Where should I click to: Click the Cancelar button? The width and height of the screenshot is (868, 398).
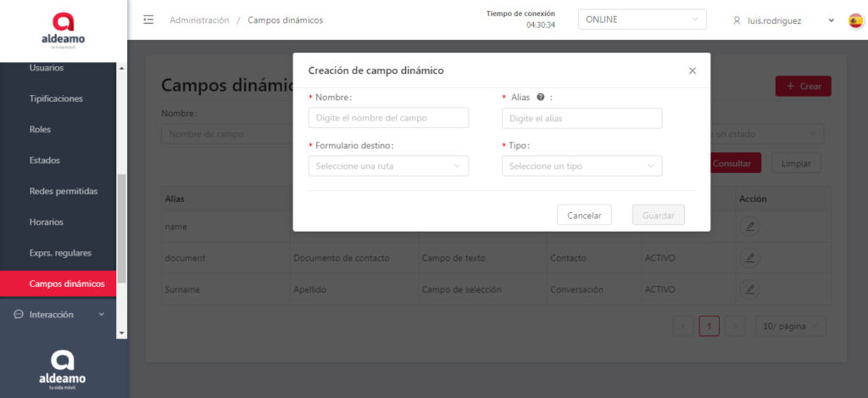[584, 216]
